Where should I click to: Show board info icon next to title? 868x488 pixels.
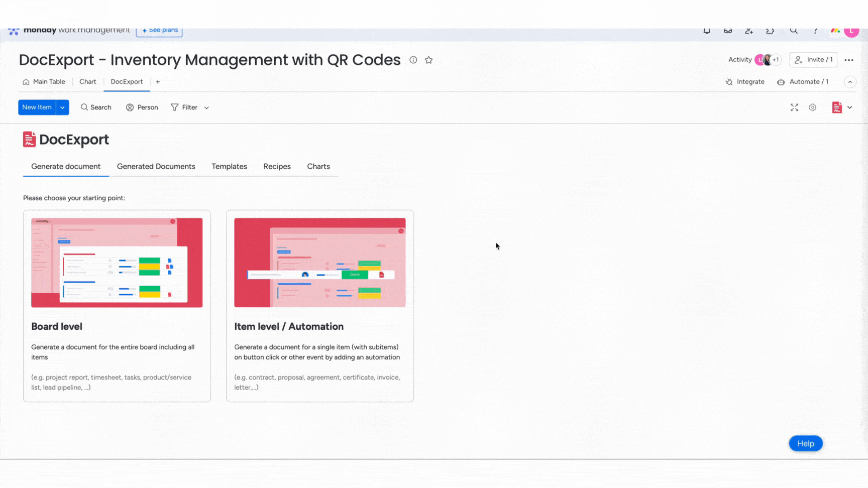(413, 60)
